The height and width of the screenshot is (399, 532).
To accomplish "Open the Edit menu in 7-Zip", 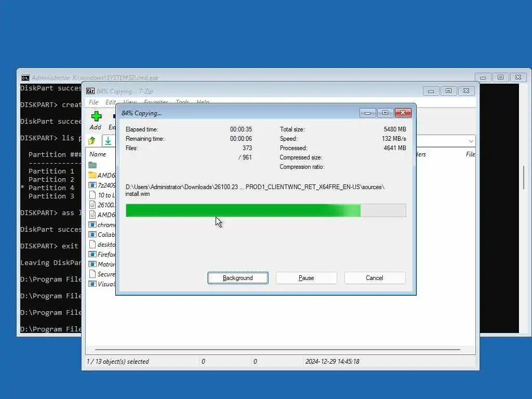I will pos(110,102).
